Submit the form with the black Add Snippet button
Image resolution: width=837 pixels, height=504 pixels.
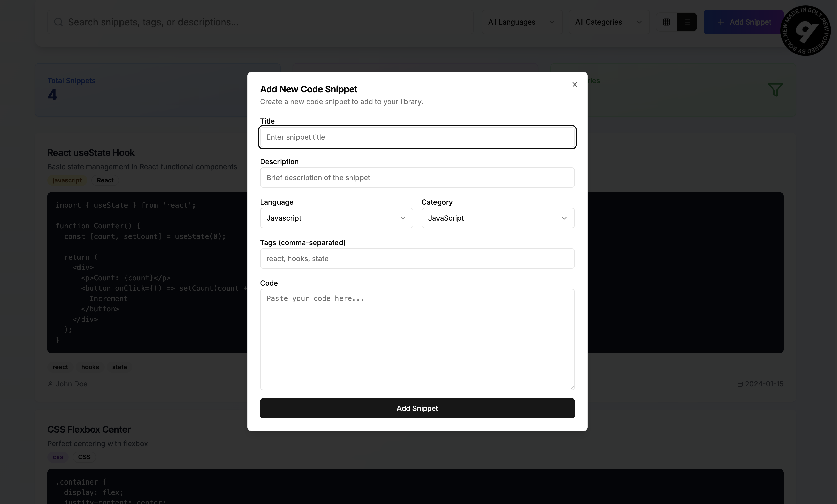click(417, 408)
